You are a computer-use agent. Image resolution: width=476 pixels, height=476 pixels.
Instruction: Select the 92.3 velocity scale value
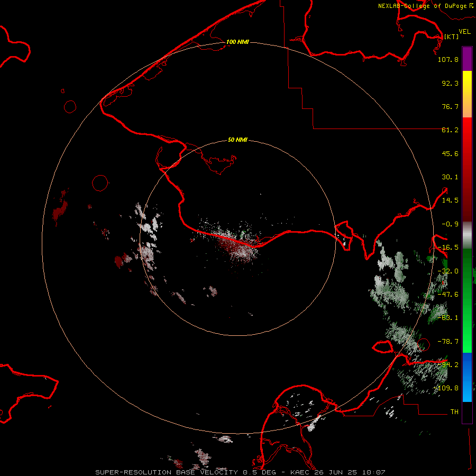click(450, 83)
